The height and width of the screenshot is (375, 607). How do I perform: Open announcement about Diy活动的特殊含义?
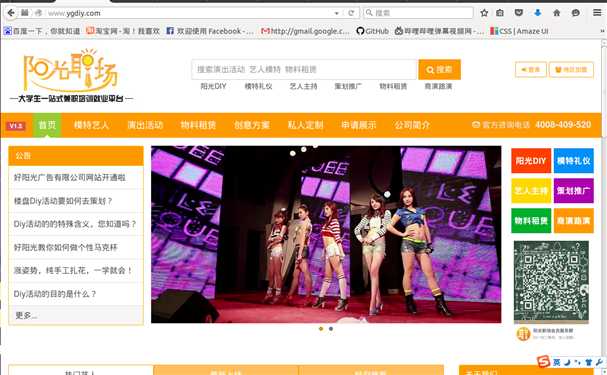point(75,224)
